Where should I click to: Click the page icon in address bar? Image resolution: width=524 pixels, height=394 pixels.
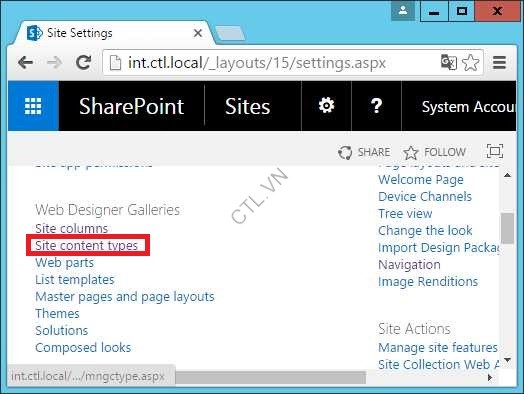click(x=115, y=63)
